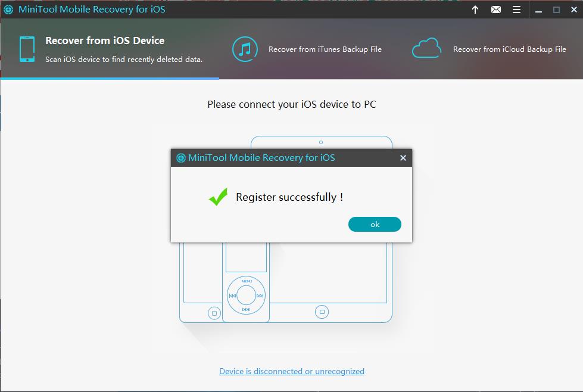
Task: Open Device is disconnected or unrecognized link
Action: (x=292, y=371)
